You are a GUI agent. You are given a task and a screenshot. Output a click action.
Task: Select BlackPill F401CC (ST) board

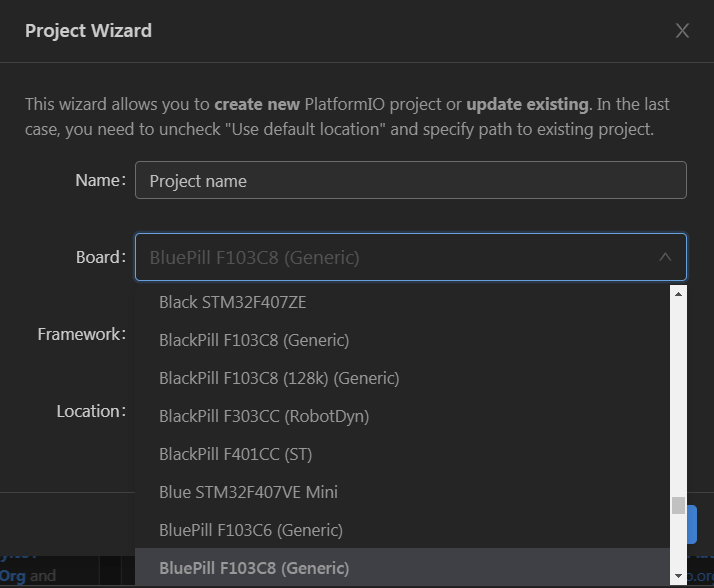[x=402, y=454]
